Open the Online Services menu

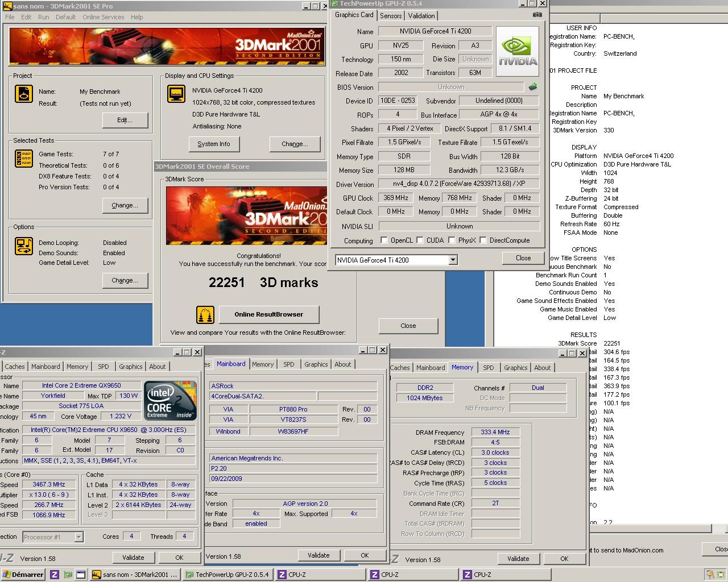(103, 17)
